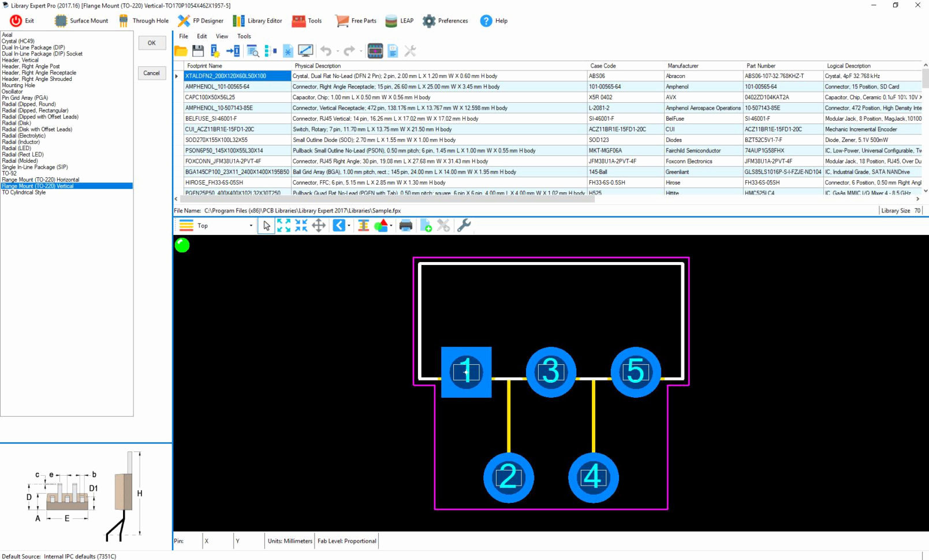
Task: Select the arrow pointer tool
Action: 266,226
